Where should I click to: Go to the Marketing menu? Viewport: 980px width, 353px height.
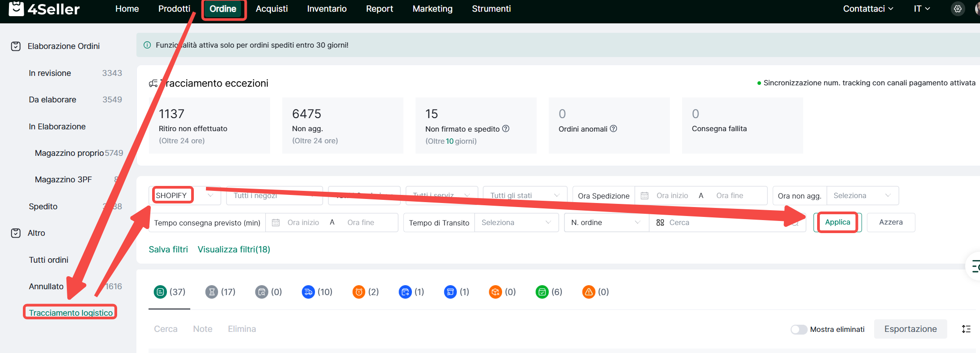pos(432,9)
